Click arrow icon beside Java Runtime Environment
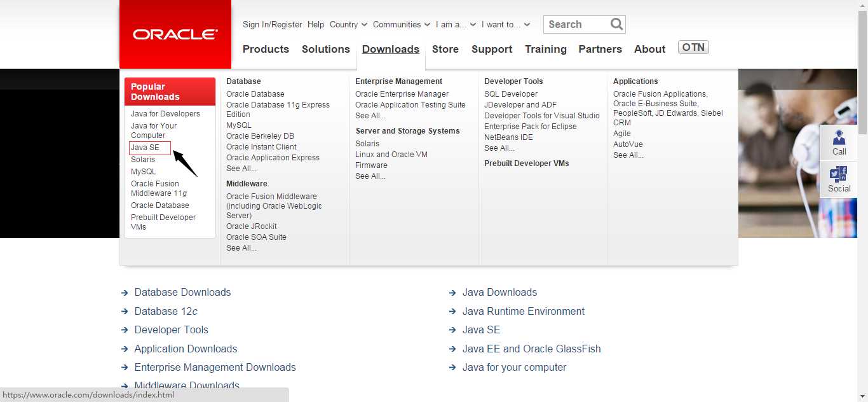This screenshot has width=868, height=402. 452,312
